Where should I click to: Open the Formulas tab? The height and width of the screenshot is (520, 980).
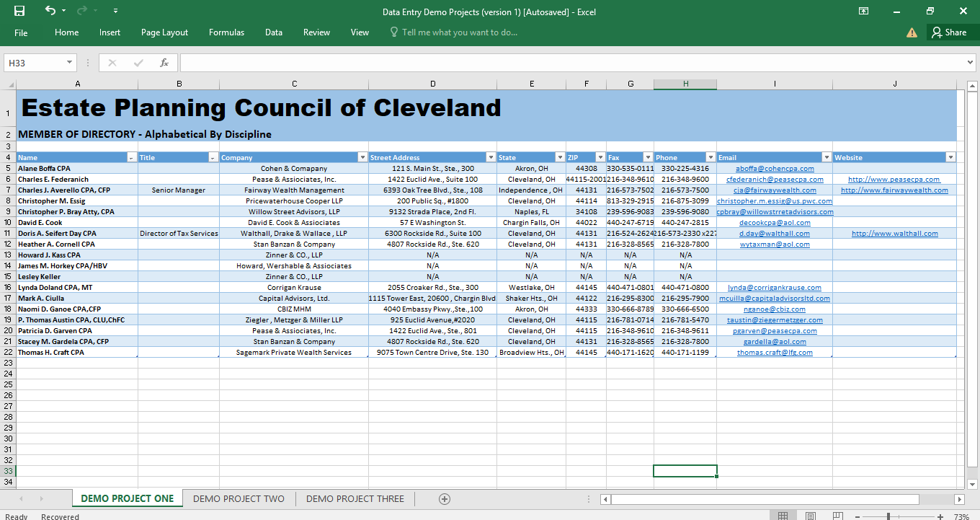point(226,32)
